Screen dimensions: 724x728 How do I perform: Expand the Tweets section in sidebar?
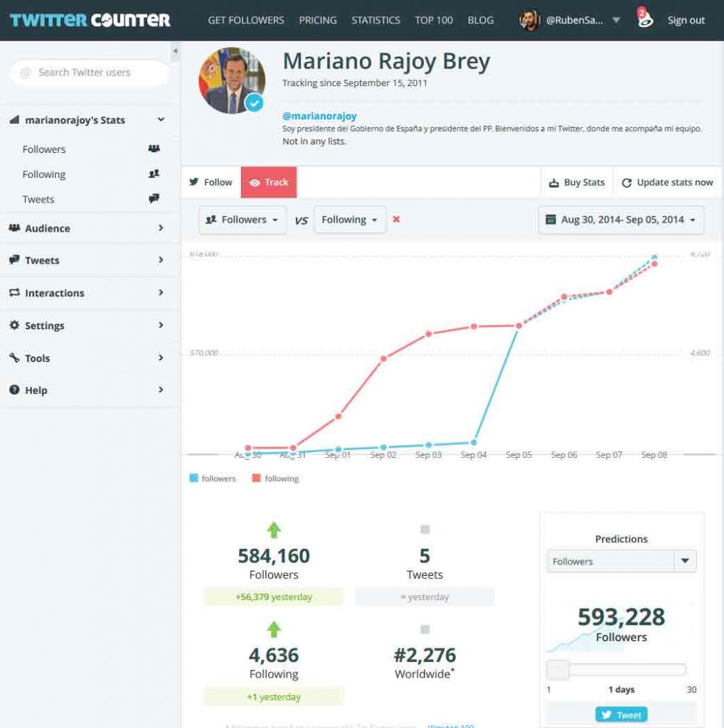pyautogui.click(x=161, y=260)
